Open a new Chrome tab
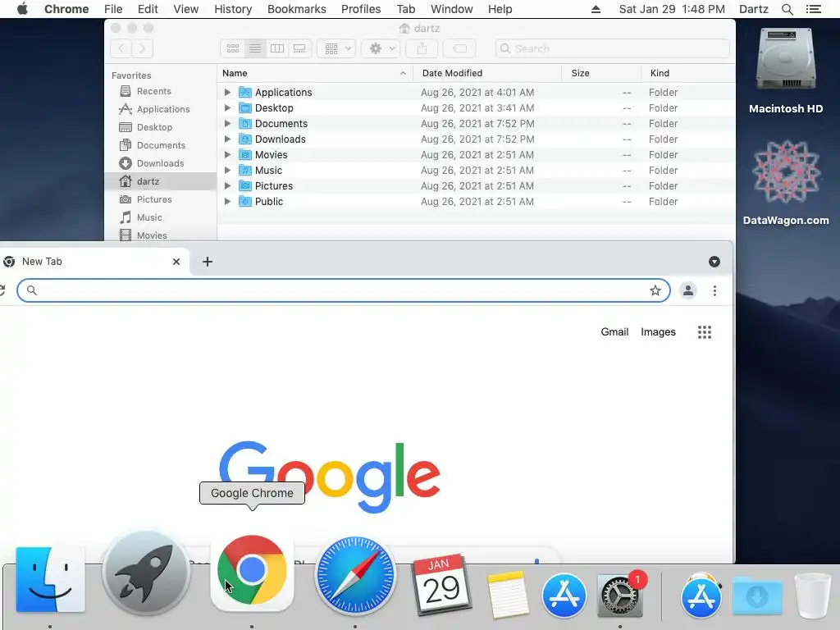 (x=208, y=262)
